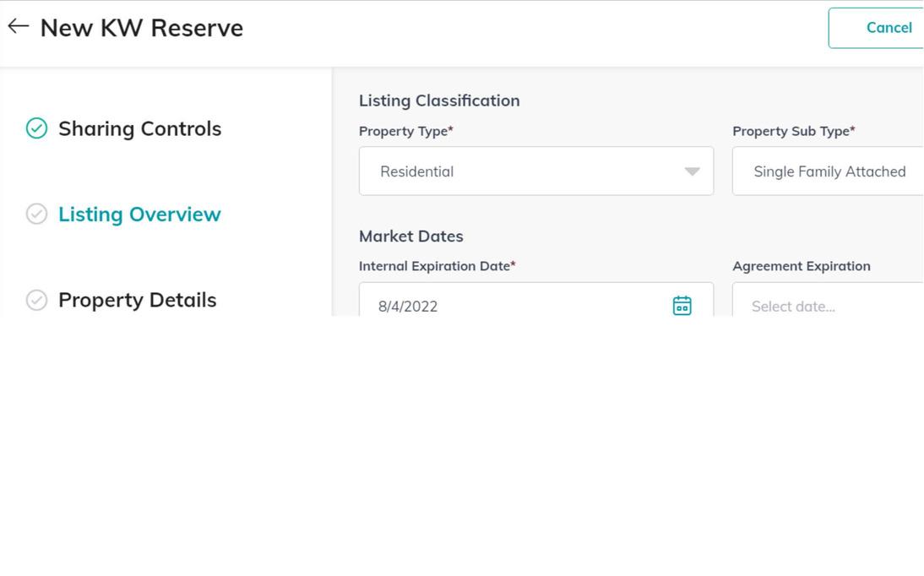924x576 pixels.
Task: Open the Single Family Attached sub type dropdown
Action: 829,171
